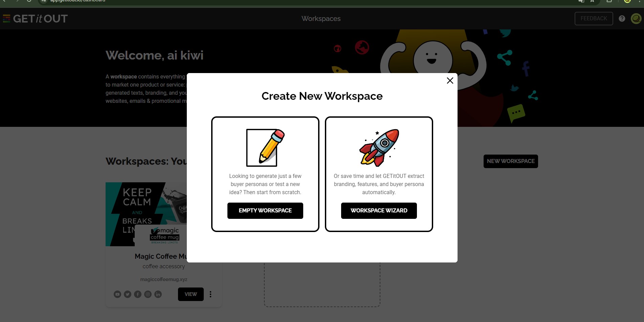Open the Magic Coffee Mug thumbnail image
The width and height of the screenshot is (644, 322).
pyautogui.click(x=146, y=214)
